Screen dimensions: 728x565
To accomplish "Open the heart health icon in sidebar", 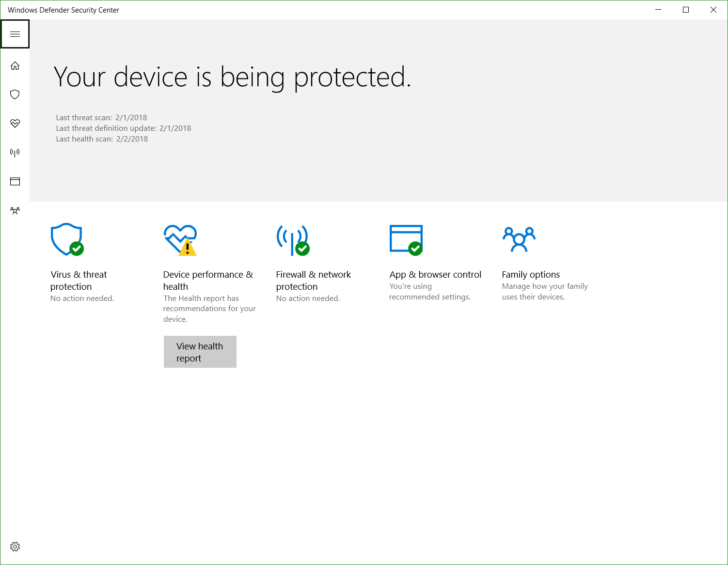I will point(15,124).
